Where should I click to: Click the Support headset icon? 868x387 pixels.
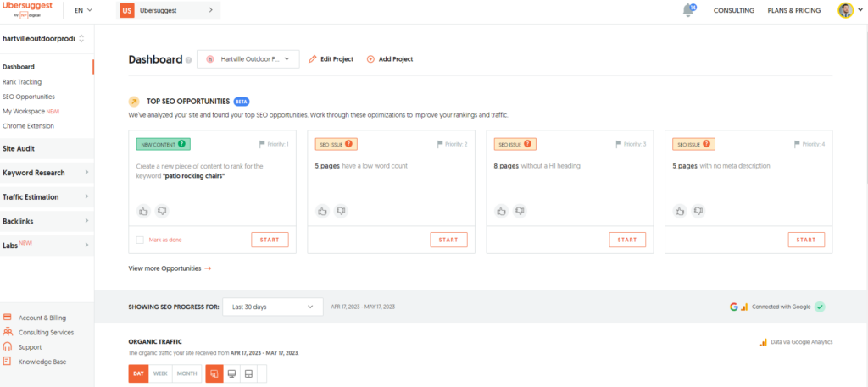point(7,346)
